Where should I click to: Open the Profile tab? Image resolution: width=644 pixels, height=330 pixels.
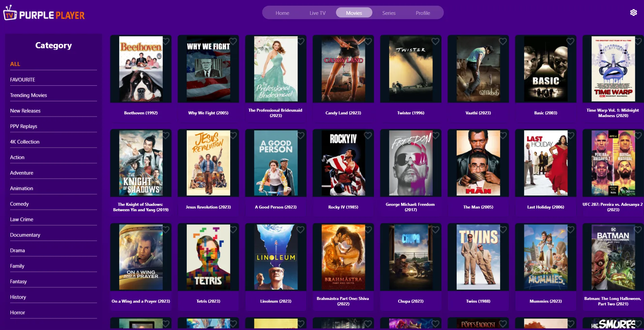tap(423, 13)
